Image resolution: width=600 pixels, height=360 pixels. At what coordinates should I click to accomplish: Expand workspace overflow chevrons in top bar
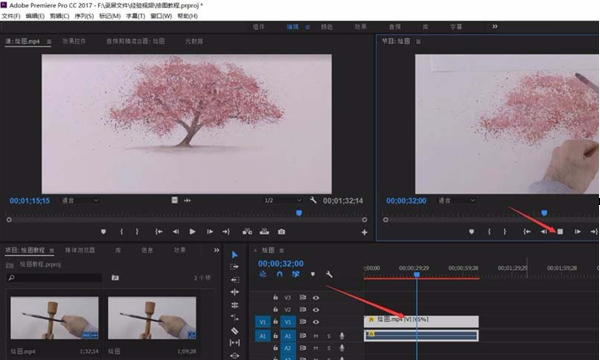pyautogui.click(x=495, y=26)
